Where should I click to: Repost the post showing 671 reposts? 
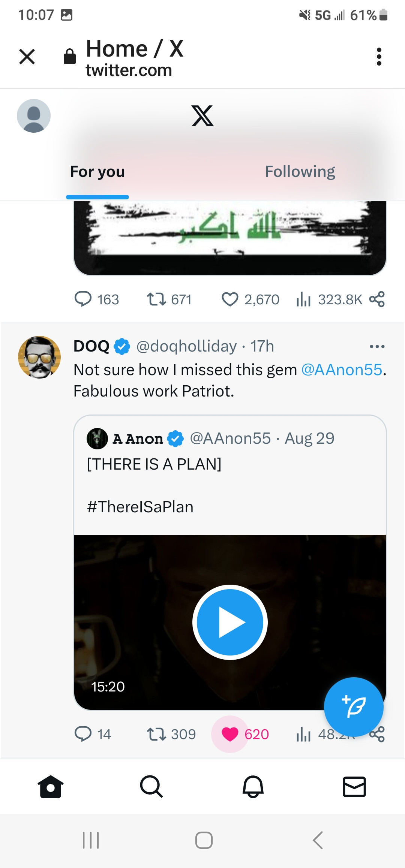pos(156,299)
